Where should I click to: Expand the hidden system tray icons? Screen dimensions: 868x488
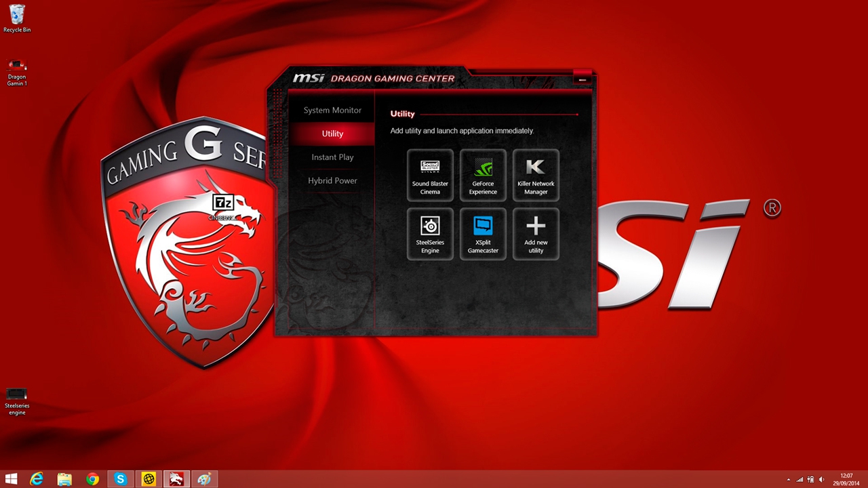[x=788, y=480]
